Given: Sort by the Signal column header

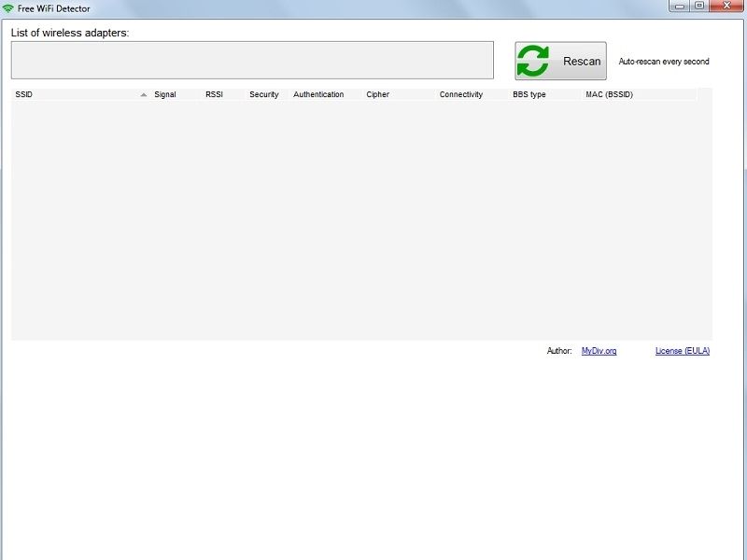Looking at the screenshot, I should point(176,94).
